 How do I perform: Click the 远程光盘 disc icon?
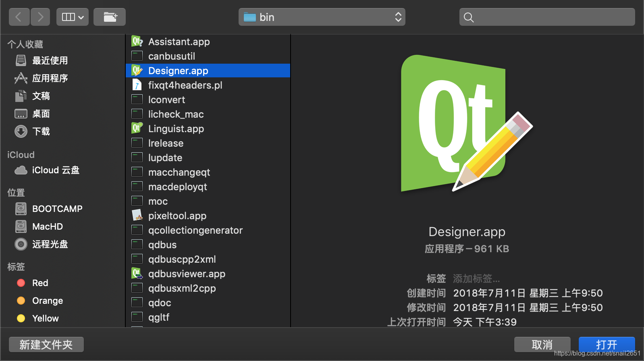(21, 244)
